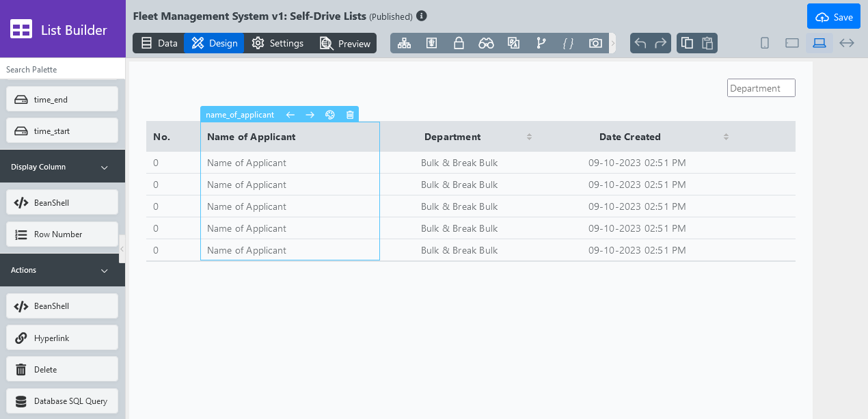Click the info icon beside Published
This screenshot has width=868, height=419.
(x=422, y=16)
